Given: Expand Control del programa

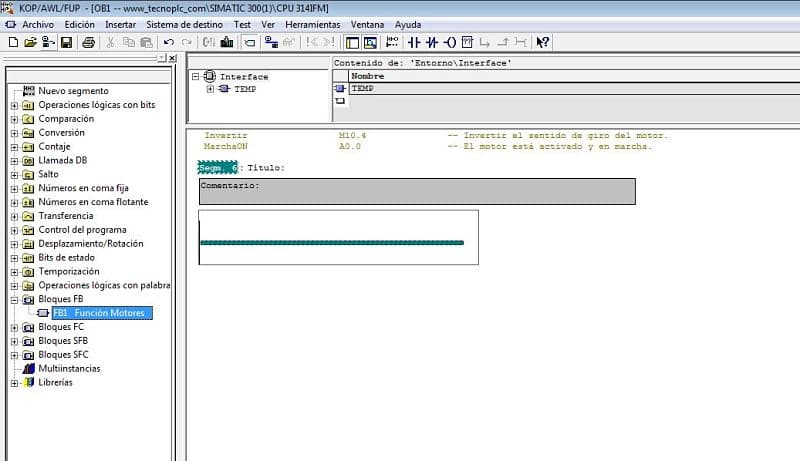Looking at the screenshot, I should click(14, 230).
